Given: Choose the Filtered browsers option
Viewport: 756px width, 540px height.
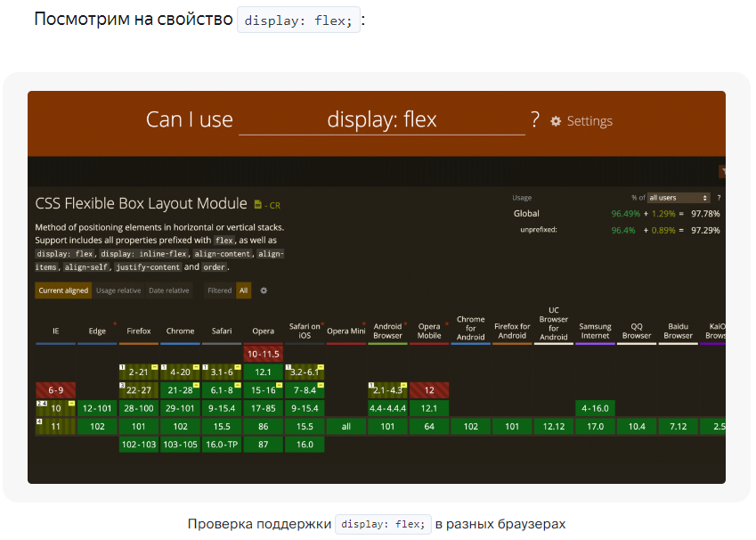Looking at the screenshot, I should [219, 290].
